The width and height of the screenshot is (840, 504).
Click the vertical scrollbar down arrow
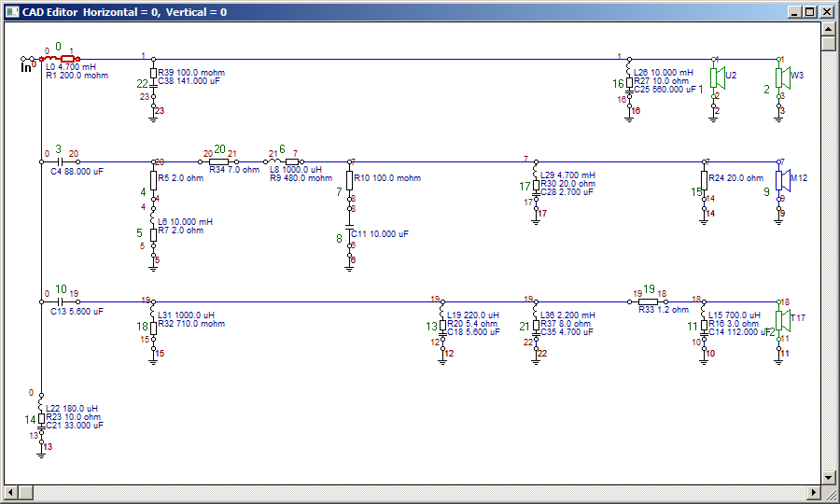point(829,477)
